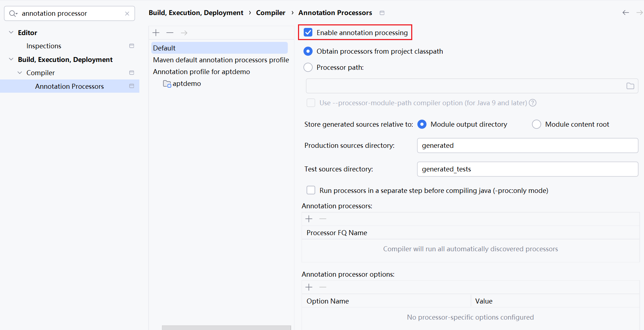This screenshot has width=644, height=330.
Task: Select Maven default annotation processors profile
Action: [221, 60]
